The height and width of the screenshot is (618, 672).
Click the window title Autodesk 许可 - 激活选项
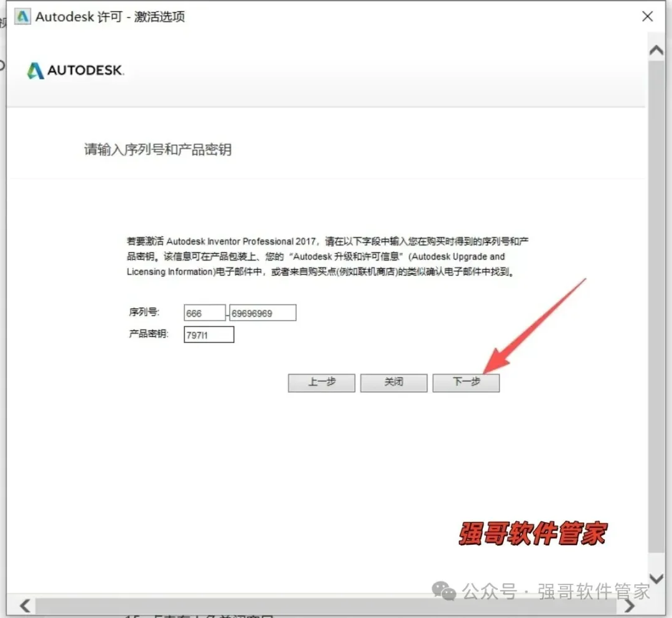click(110, 17)
